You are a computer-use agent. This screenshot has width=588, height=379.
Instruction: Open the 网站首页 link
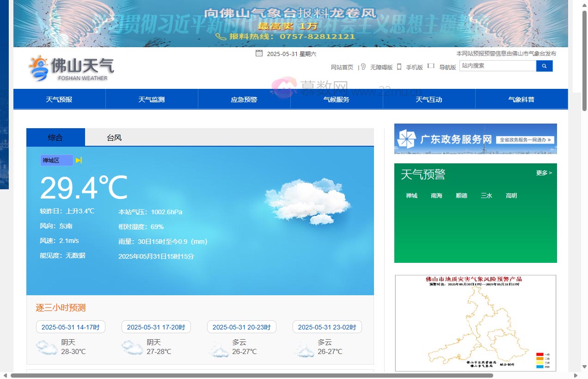[x=342, y=67]
